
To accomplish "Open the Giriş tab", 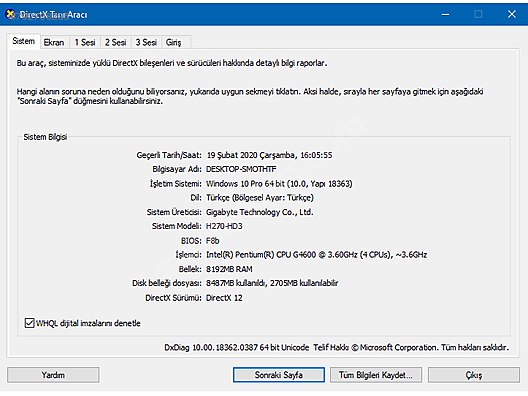I will [x=173, y=42].
